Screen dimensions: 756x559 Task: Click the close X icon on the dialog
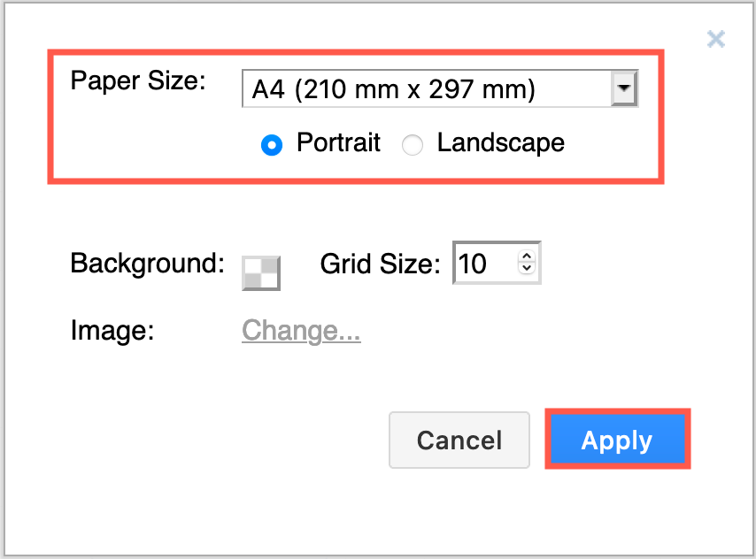click(x=716, y=39)
